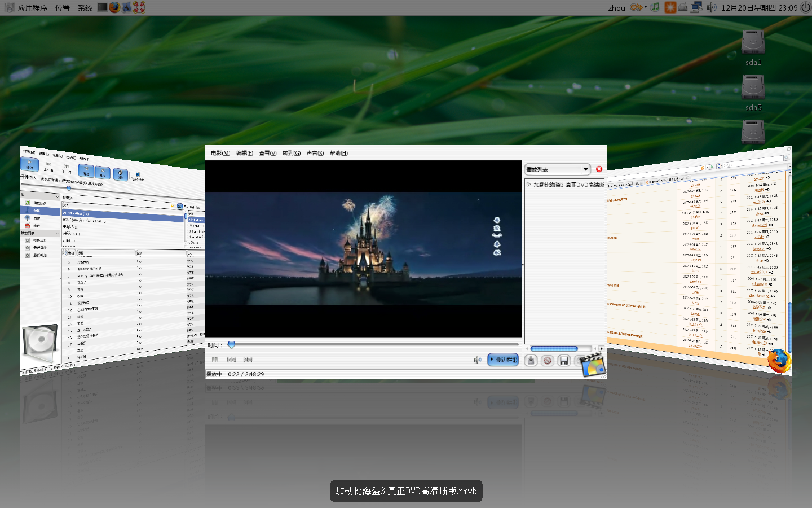Click the Firefox logo on the browser window

779,361
